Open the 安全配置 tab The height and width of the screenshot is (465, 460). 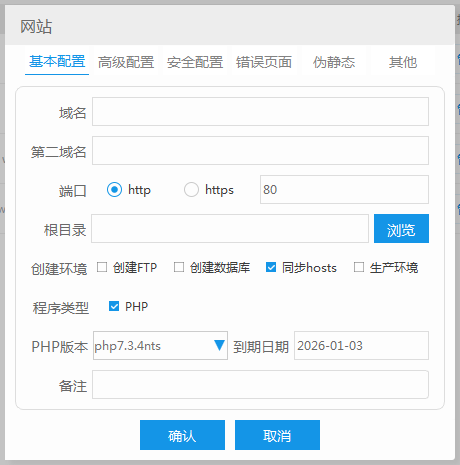[x=195, y=62]
